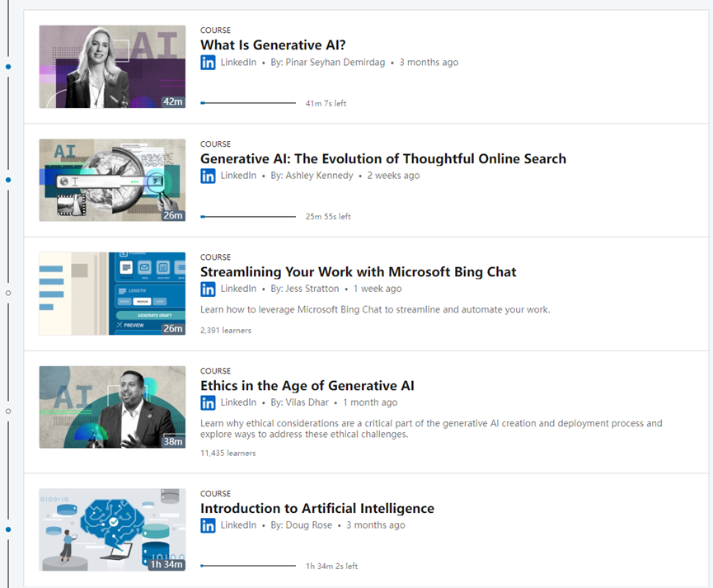Screen dimensions: 713x588
Task: Click LinkedIn logo under Ethics in Generative AI
Action: 208,402
